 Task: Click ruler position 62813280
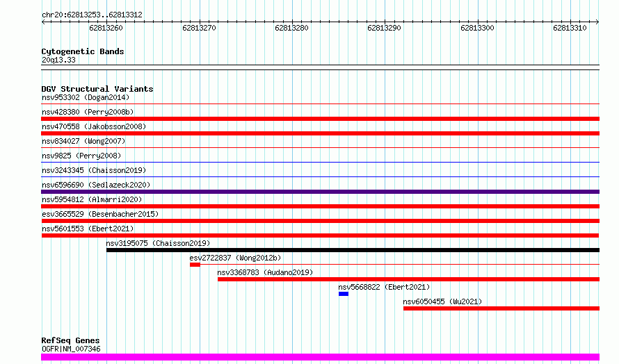[x=291, y=28]
